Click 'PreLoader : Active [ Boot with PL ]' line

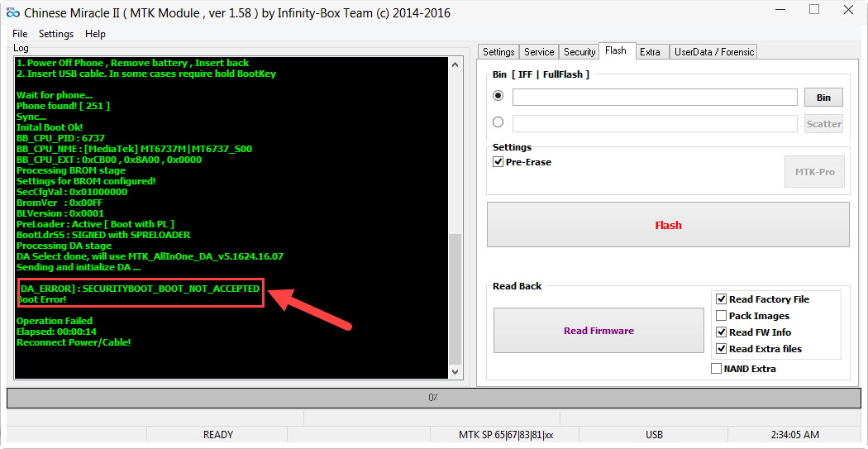click(95, 223)
